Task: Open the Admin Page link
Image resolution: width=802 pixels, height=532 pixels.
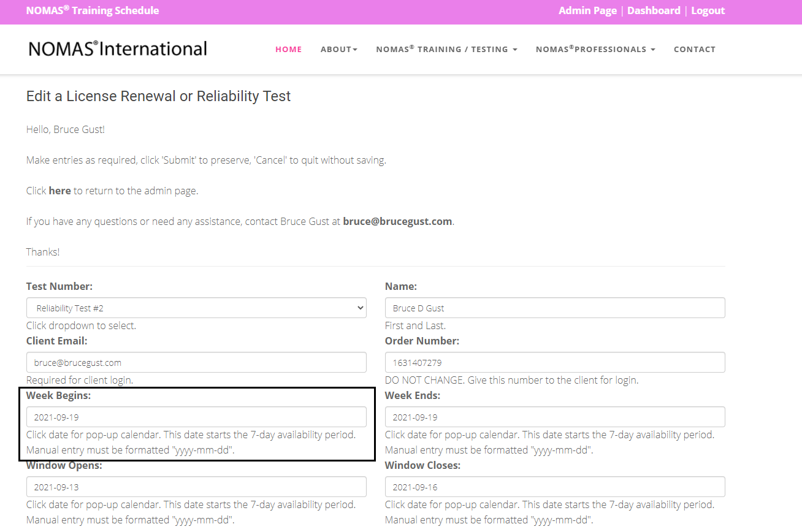Action: (587, 10)
